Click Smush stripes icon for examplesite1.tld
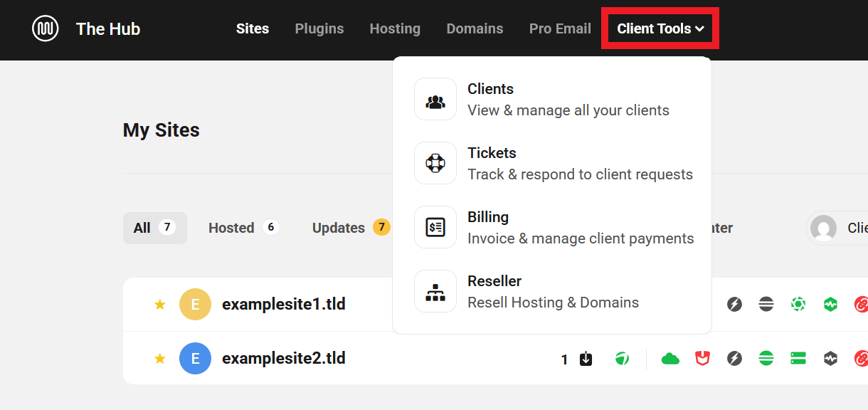Screen dimensions: 868x410 pyautogui.click(x=766, y=305)
